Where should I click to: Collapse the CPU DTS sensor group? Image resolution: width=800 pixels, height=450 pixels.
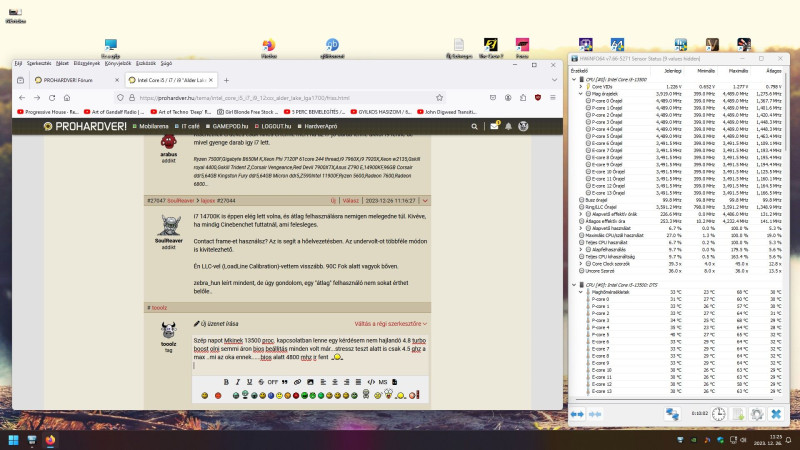click(x=574, y=285)
